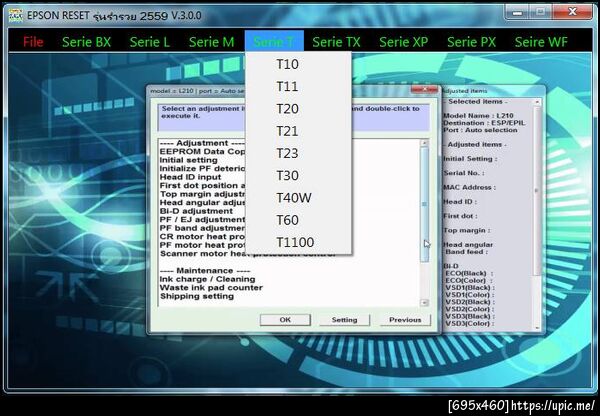Click adjustment list scrollbar down arrow
The width and height of the screenshot is (600, 416).
(x=424, y=303)
